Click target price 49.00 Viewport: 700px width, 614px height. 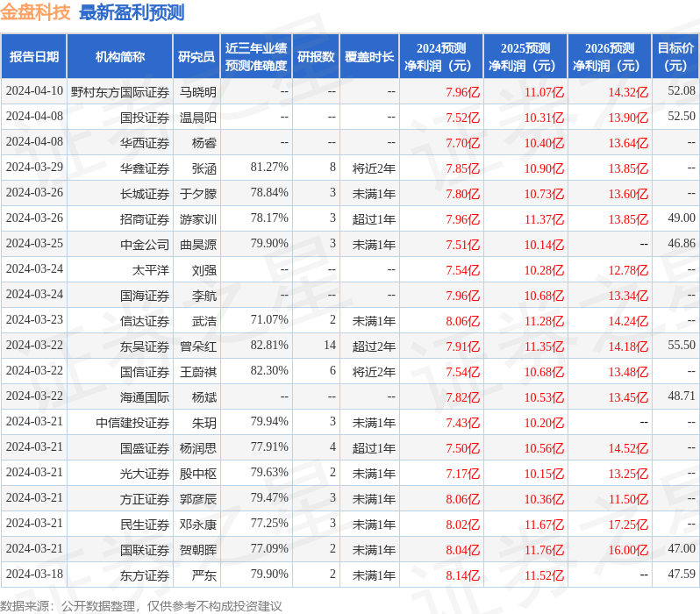point(682,218)
